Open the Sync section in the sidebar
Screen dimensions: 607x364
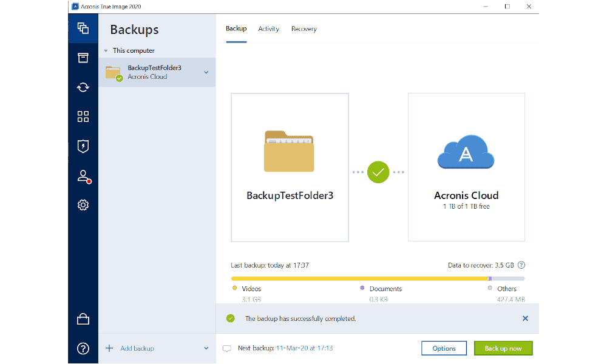(x=83, y=87)
